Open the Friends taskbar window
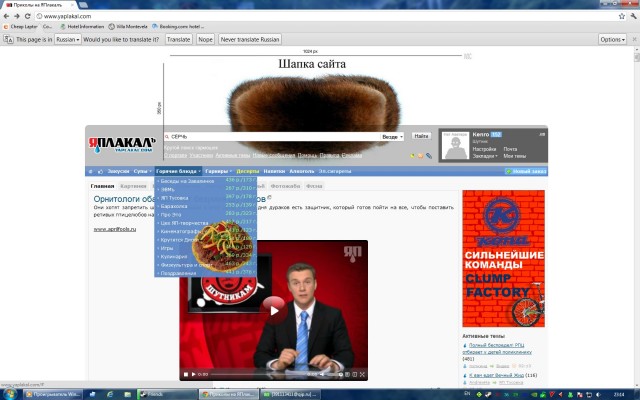 (167, 394)
